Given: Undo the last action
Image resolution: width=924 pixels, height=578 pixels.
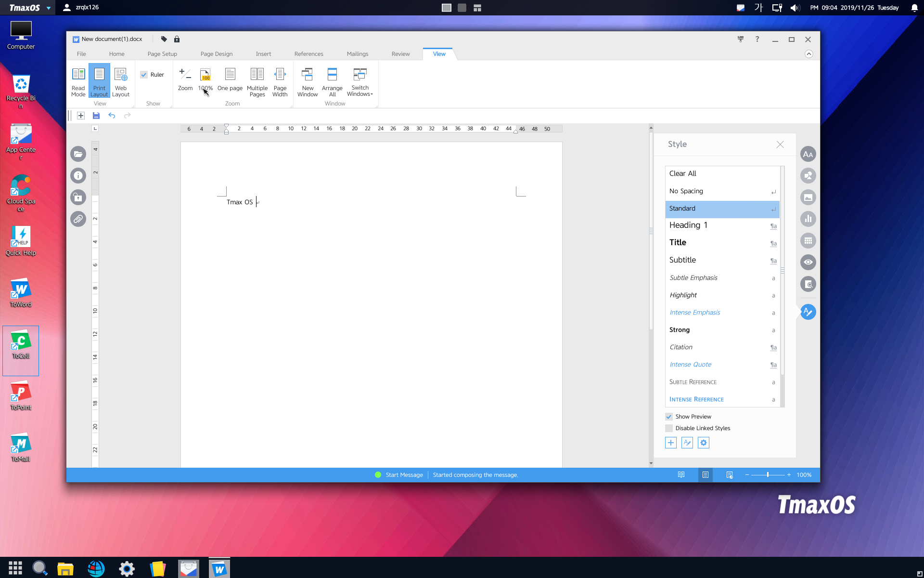Looking at the screenshot, I should 112,116.
